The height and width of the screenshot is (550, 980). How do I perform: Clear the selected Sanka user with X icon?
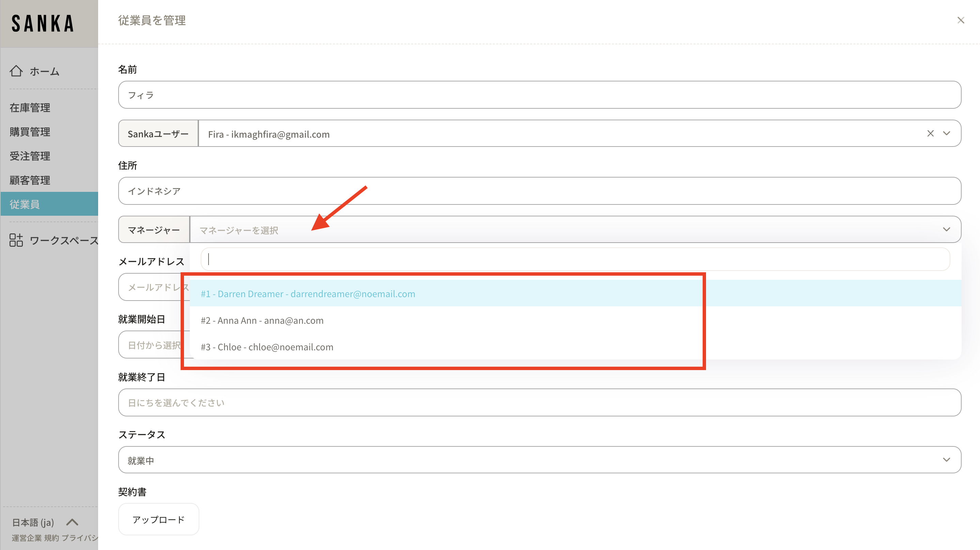click(x=930, y=134)
